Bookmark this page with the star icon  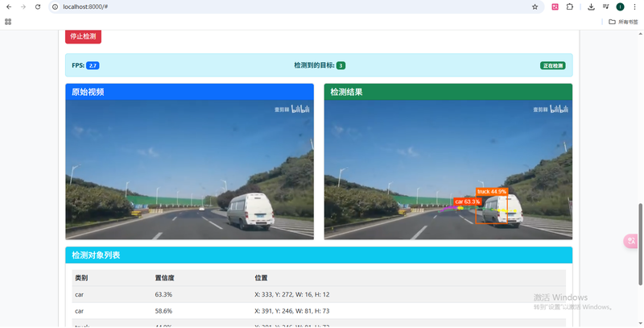[x=535, y=7]
